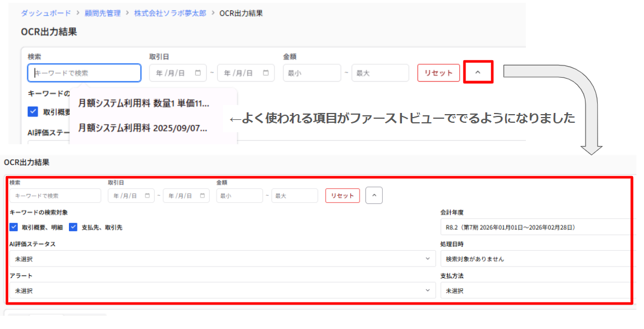Collapse filters with upper chevron button

478,72
